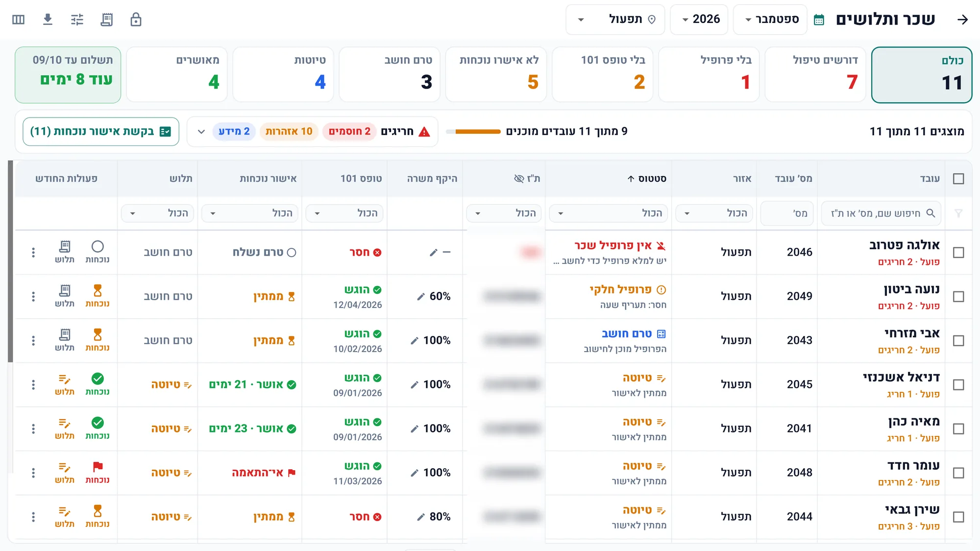
Task: Select the בלי טופס 101 card
Action: click(603, 74)
